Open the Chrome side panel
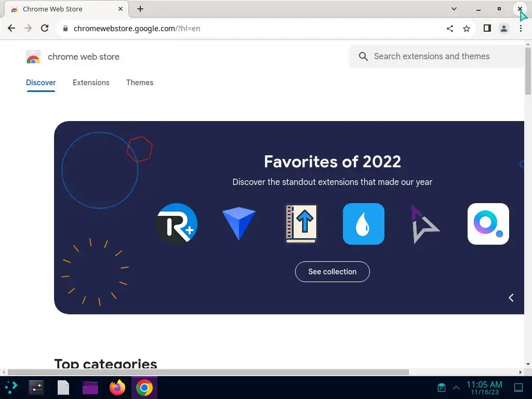This screenshot has height=399, width=532. (x=487, y=28)
